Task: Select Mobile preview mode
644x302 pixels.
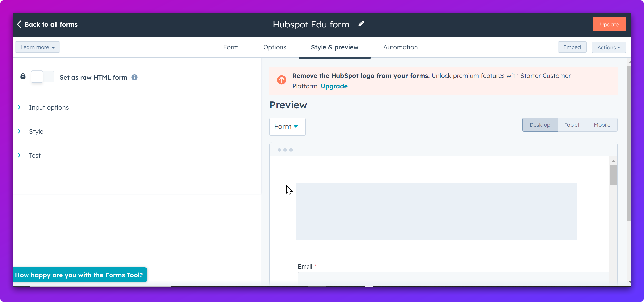Action: pyautogui.click(x=602, y=125)
